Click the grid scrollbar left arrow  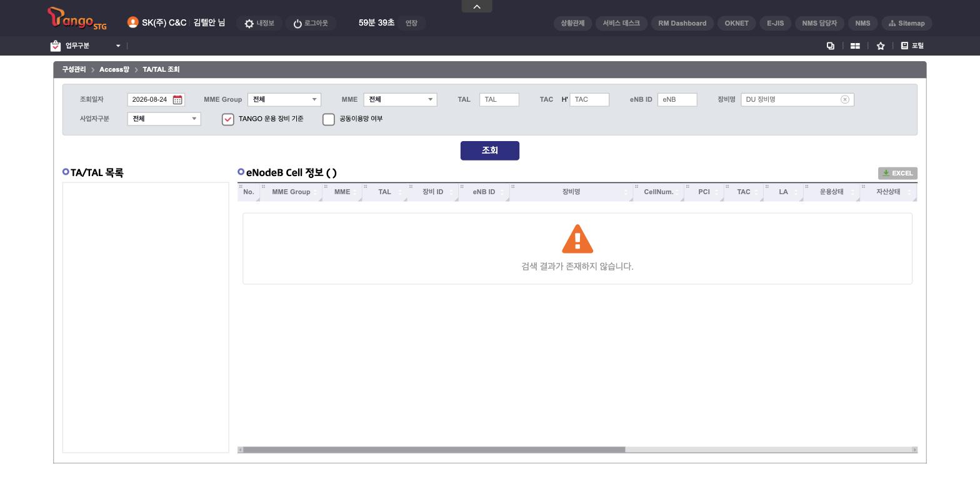(240, 450)
